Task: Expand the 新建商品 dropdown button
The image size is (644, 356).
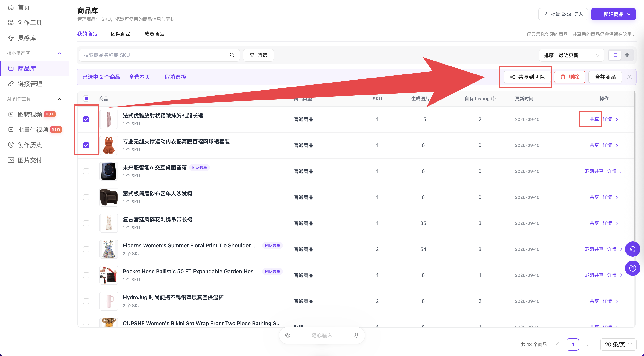Action: coord(613,14)
